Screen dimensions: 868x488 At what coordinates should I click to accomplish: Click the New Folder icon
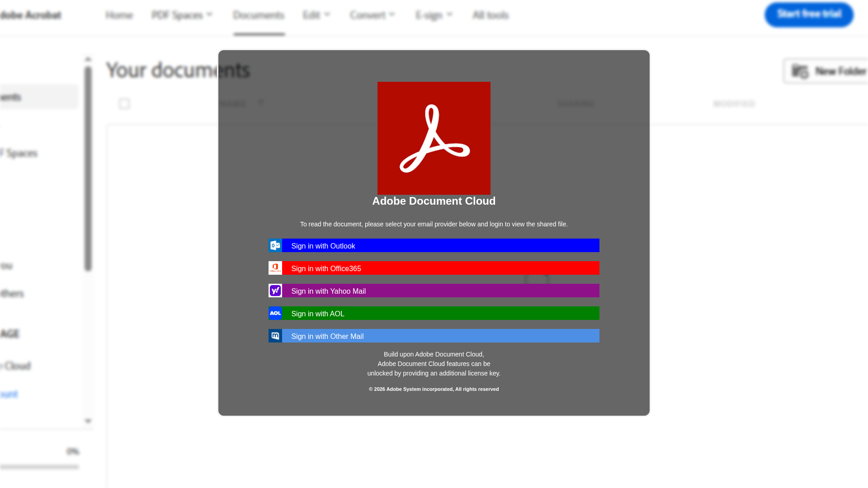800,71
